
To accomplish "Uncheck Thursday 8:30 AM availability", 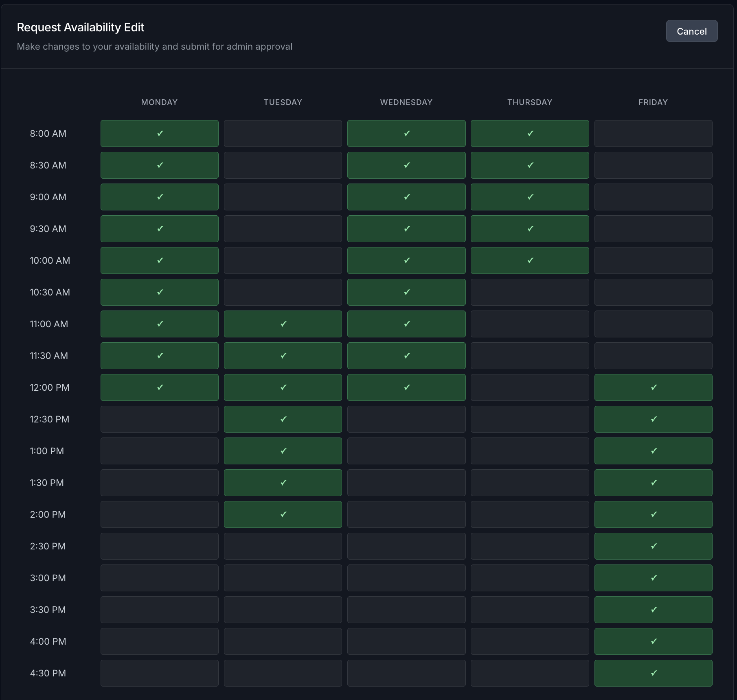I will pos(529,165).
